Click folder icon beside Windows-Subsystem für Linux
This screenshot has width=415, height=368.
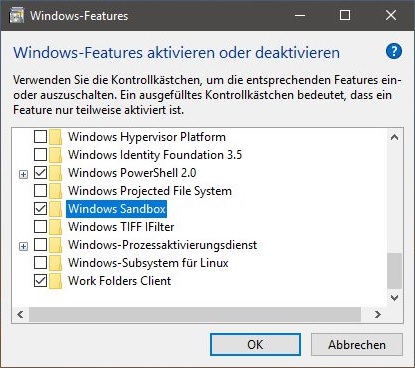pyautogui.click(x=55, y=263)
